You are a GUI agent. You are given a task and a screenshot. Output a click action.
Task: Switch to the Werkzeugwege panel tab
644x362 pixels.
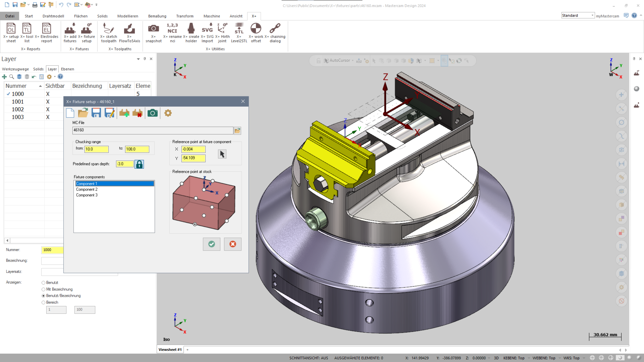15,69
